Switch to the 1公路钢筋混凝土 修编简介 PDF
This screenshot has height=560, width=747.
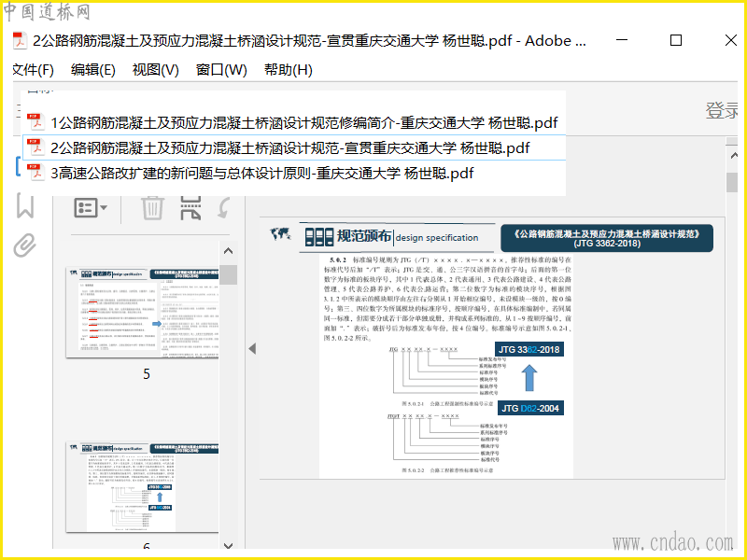(294, 123)
